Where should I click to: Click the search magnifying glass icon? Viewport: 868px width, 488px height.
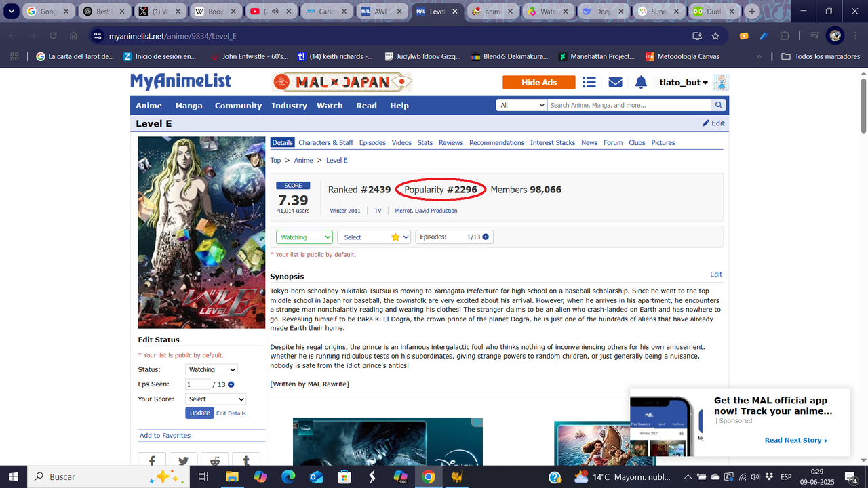pyautogui.click(x=718, y=105)
